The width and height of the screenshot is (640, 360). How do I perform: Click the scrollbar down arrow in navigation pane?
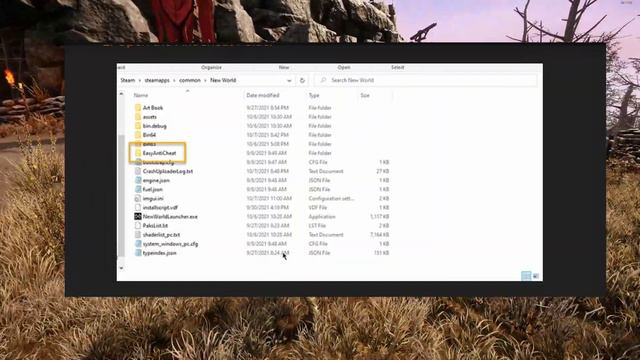pyautogui.click(x=121, y=268)
